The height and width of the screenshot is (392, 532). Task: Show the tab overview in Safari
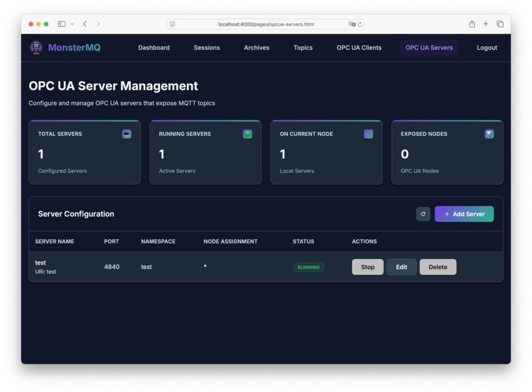(x=500, y=24)
